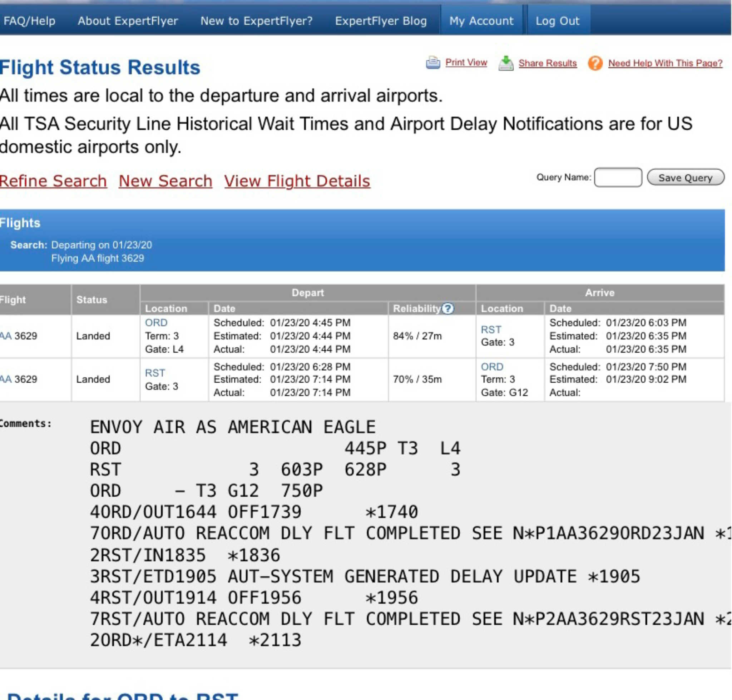
Task: Click the 84% / 27m reliability value
Action: click(417, 336)
